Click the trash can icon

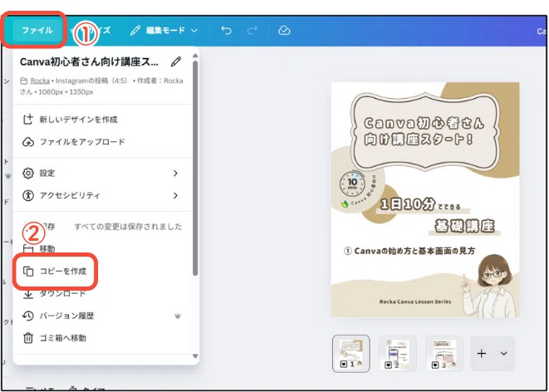(x=28, y=338)
